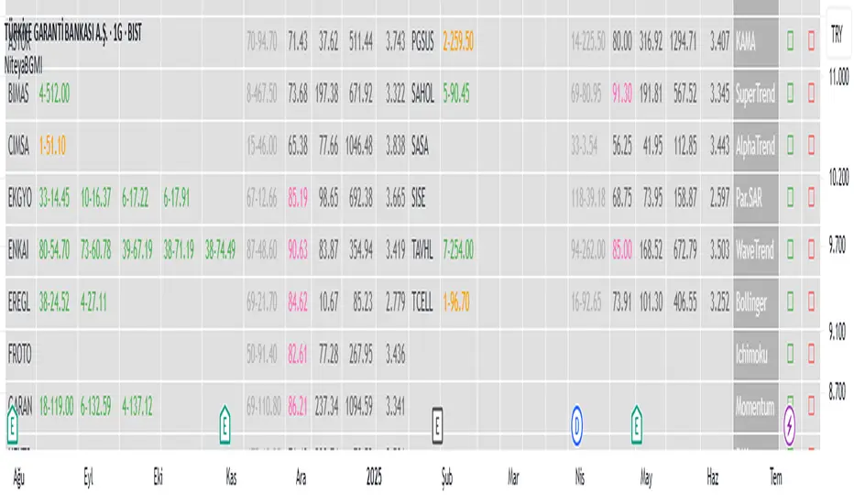Select the PGSUS ticker in the table

tap(424, 40)
